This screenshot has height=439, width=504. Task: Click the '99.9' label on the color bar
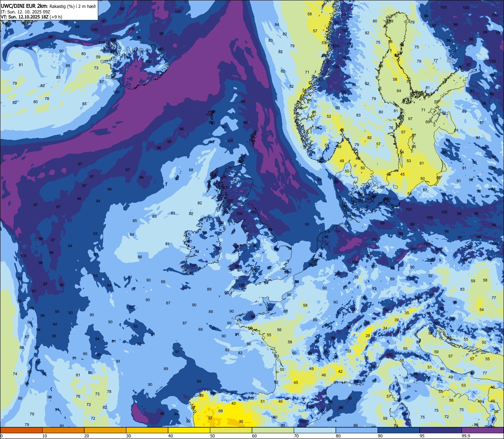tap(466, 436)
